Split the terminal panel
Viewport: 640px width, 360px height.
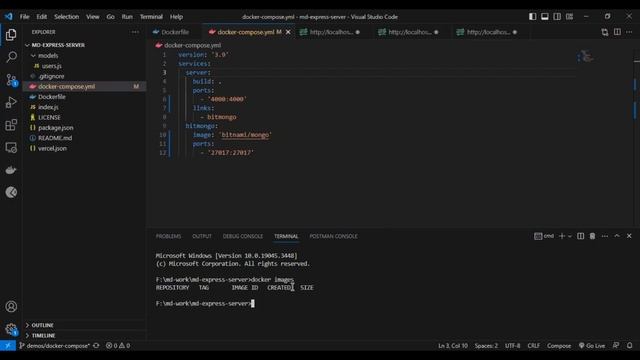tap(580, 236)
